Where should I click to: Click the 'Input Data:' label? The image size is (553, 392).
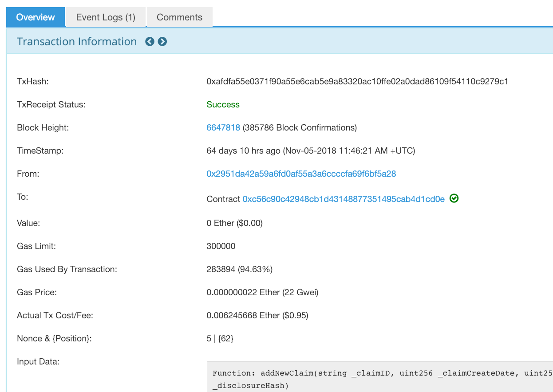pyautogui.click(x=38, y=361)
